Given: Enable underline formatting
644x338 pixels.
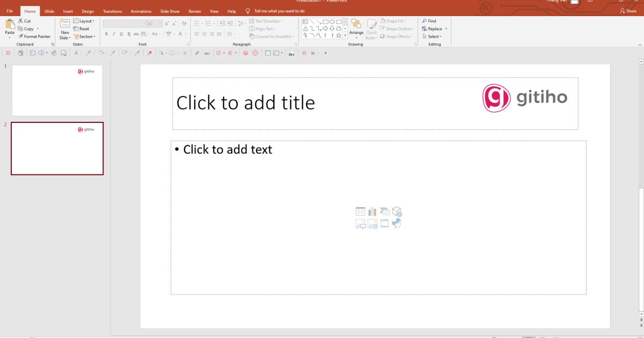Looking at the screenshot, I should (121, 34).
